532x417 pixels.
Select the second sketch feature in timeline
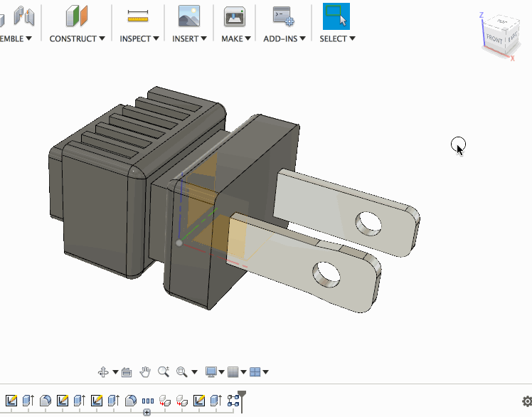tap(63, 401)
